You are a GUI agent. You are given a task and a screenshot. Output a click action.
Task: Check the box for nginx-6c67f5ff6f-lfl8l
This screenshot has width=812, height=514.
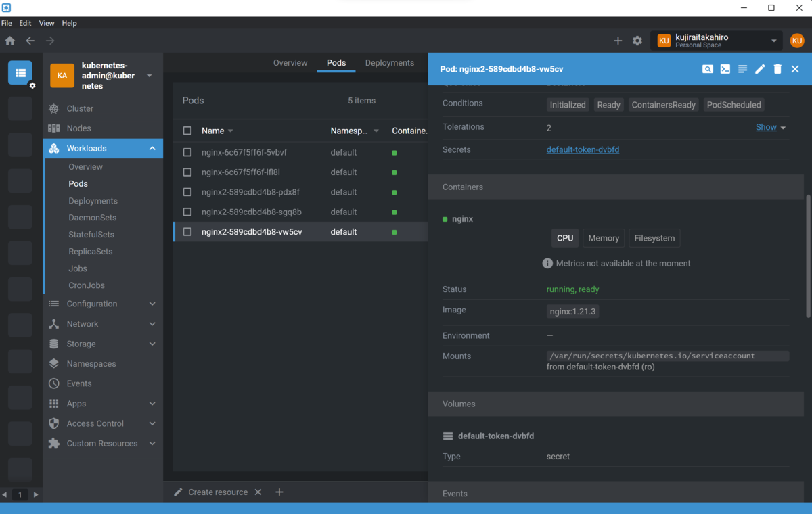tap(187, 172)
